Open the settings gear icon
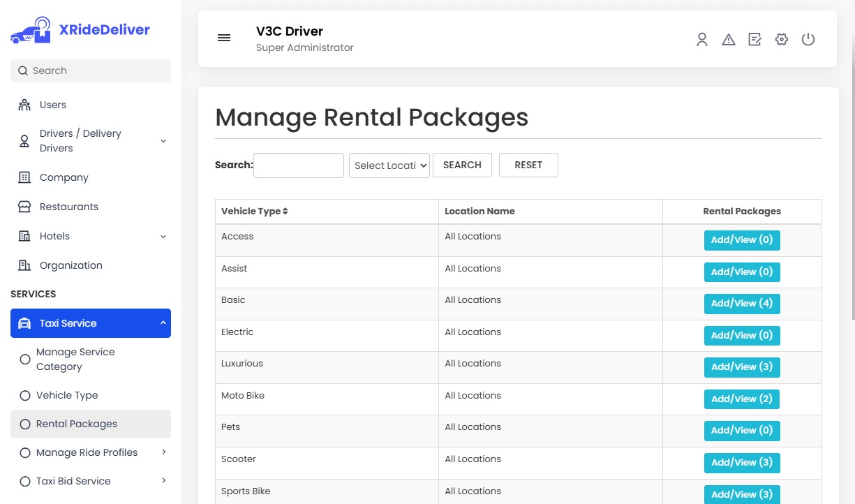This screenshot has width=855, height=504. coord(781,40)
